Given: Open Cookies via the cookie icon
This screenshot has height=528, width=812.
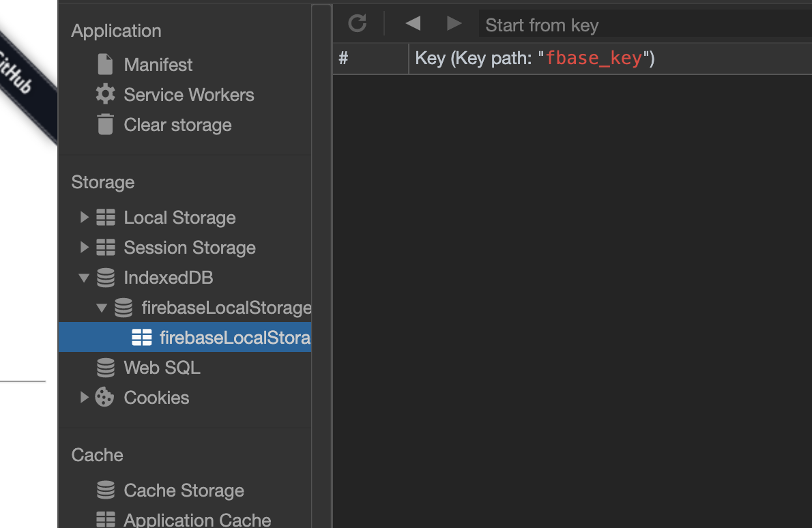Looking at the screenshot, I should [x=104, y=397].
